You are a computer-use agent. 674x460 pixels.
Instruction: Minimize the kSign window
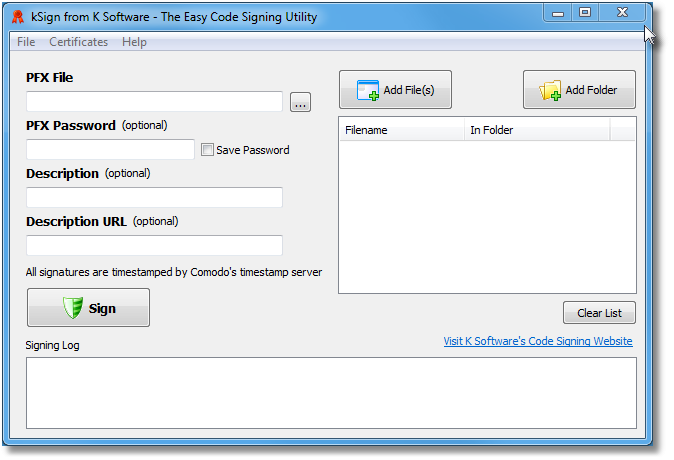click(x=558, y=12)
